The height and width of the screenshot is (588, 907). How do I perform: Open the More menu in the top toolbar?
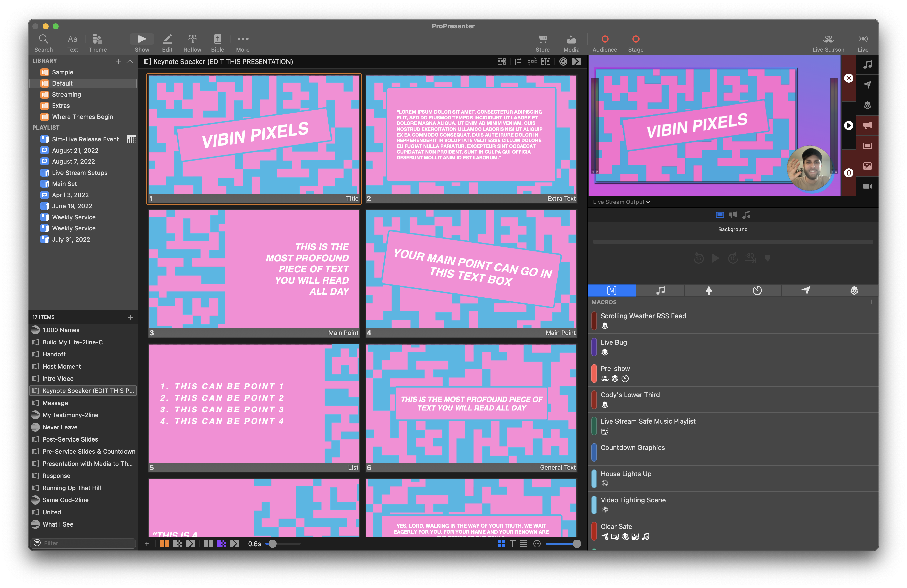[243, 42]
